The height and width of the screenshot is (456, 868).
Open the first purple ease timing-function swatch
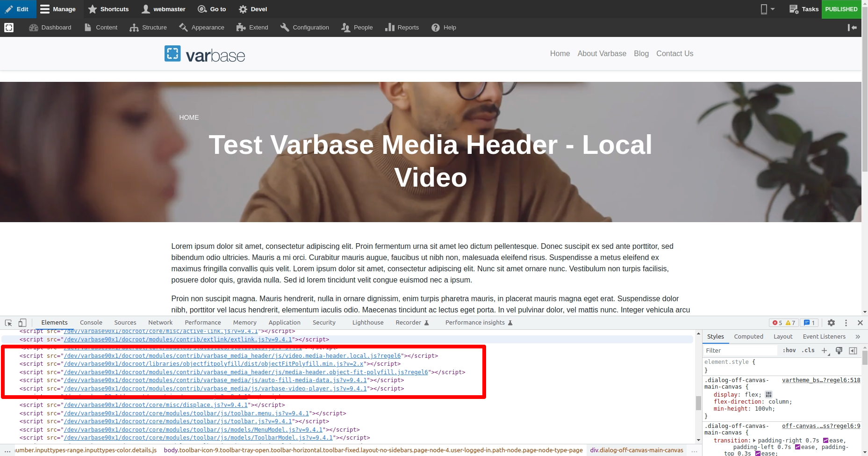point(826,441)
